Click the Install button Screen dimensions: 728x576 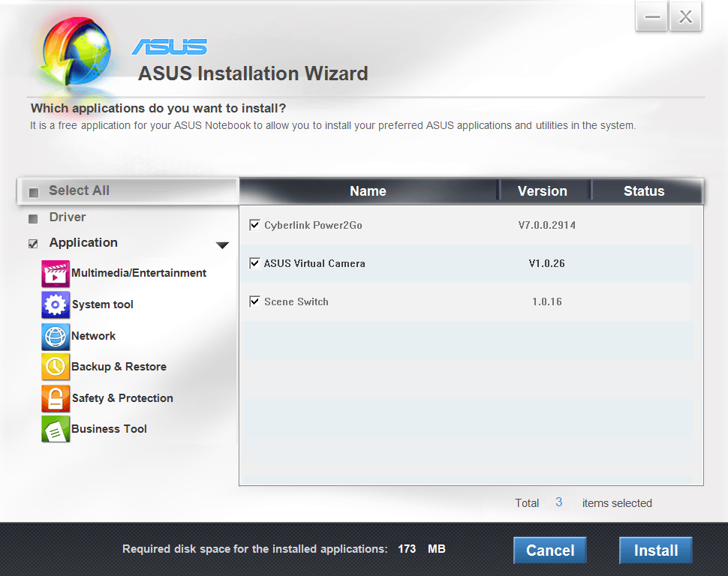(x=655, y=550)
